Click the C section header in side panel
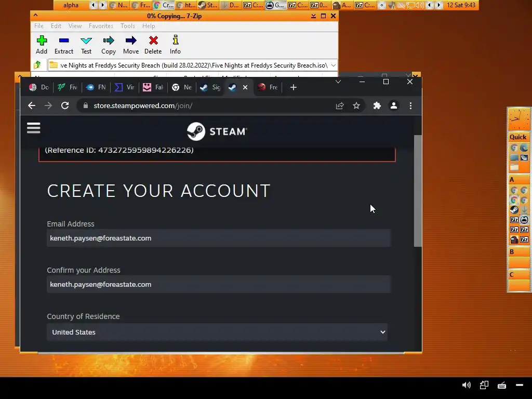The image size is (532, 399). tap(518, 275)
